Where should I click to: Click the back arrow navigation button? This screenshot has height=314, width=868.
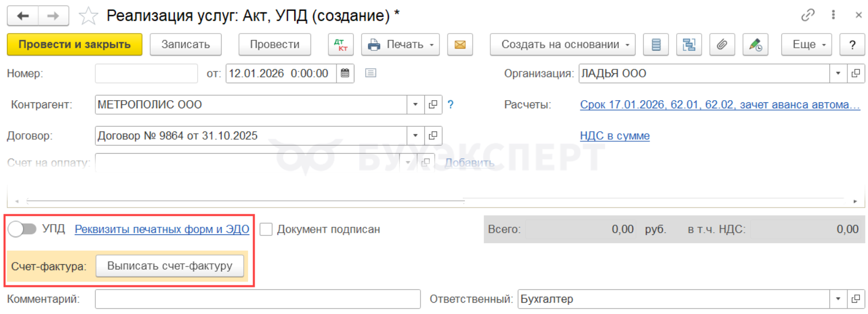pos(23,16)
